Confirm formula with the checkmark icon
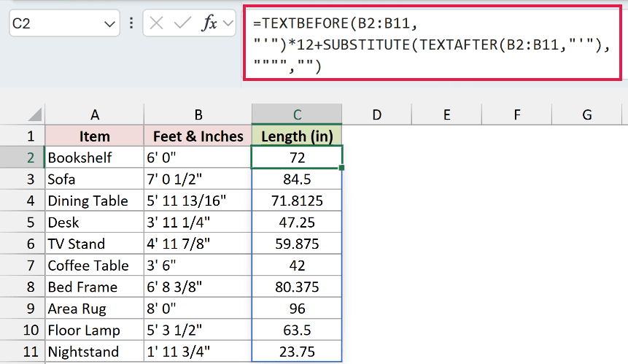628x364 pixels. point(182,23)
